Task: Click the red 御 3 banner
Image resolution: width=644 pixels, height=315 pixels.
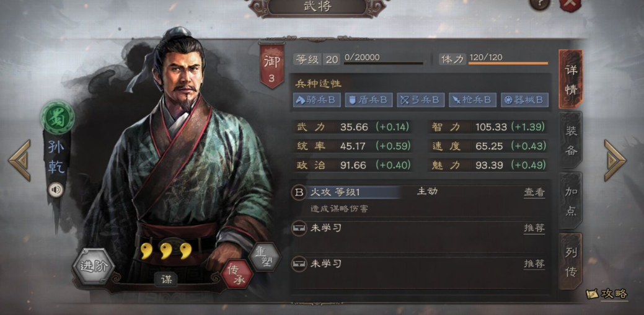Action: click(271, 65)
